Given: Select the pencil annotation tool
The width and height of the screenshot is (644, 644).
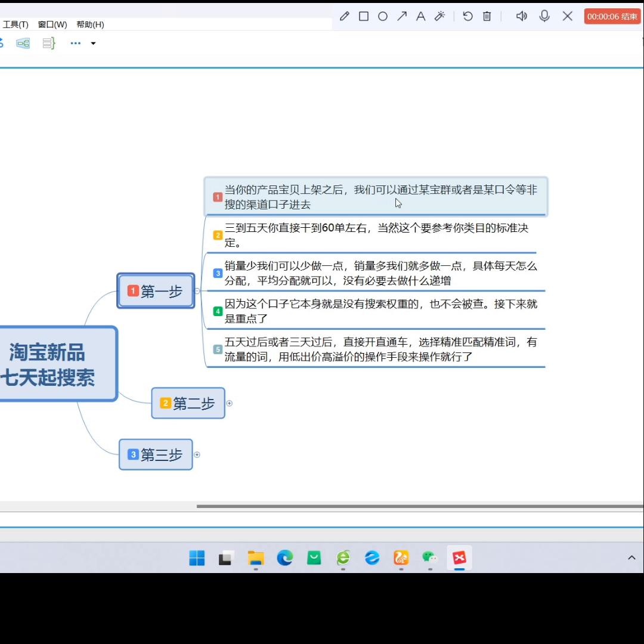Looking at the screenshot, I should point(344,17).
